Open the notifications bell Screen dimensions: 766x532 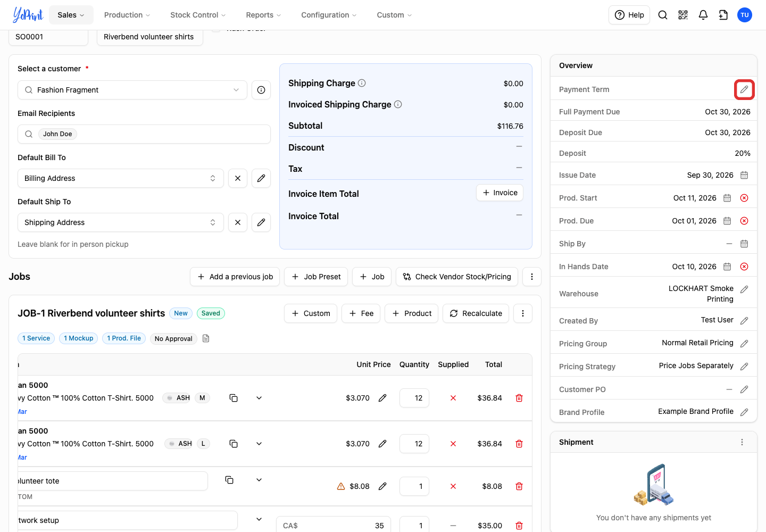pyautogui.click(x=703, y=15)
